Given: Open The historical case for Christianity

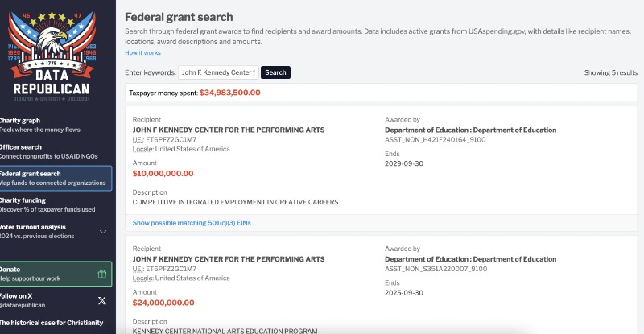Looking at the screenshot, I should pos(52,323).
